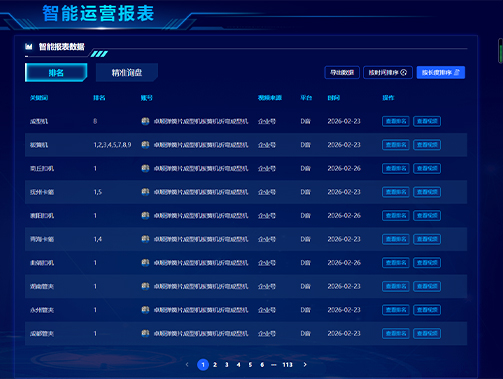Image resolution: width=503 pixels, height=379 pixels.
Task: Click the pagination ellipsis for more pages
Action: (274, 365)
